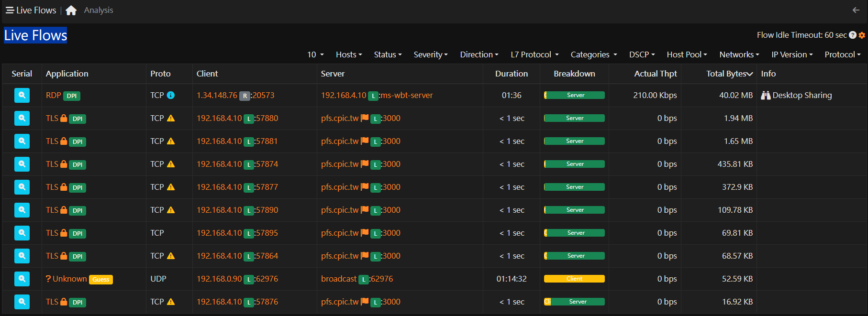Open the Flow Idle Timeout settings gear
The image size is (868, 316).
pos(862,35)
